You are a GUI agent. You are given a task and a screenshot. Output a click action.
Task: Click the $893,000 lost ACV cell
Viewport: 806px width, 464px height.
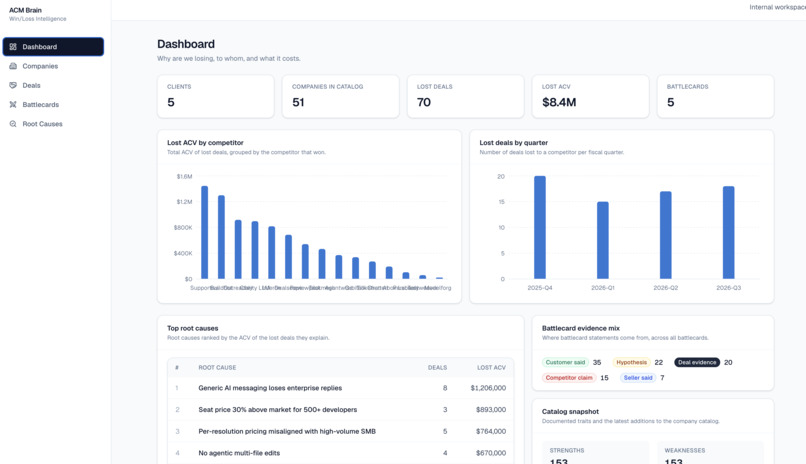491,410
